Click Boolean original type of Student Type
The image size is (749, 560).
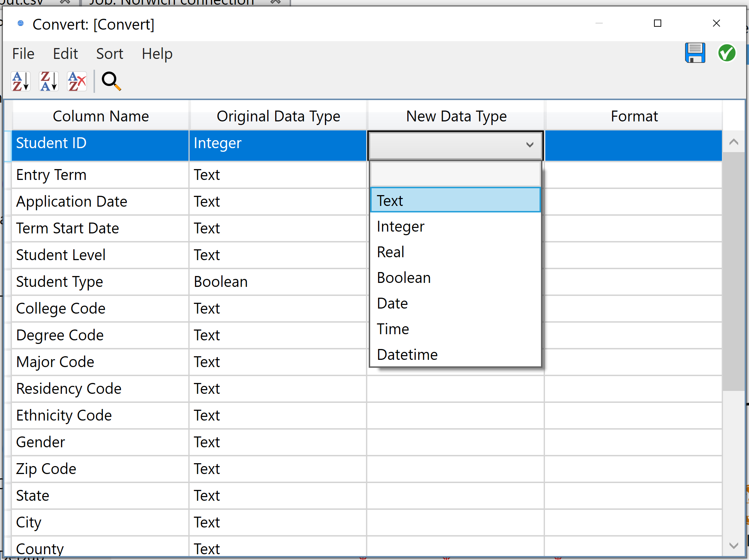[278, 282]
